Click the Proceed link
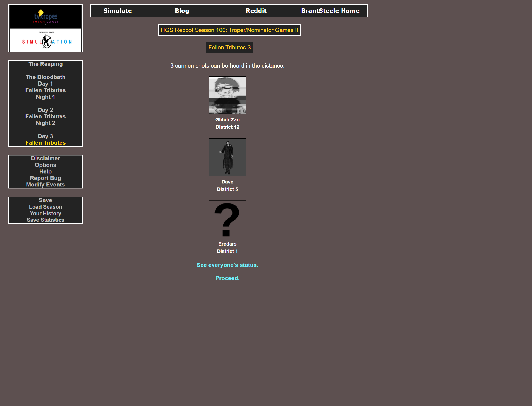The width and height of the screenshot is (532, 406). pos(227,278)
